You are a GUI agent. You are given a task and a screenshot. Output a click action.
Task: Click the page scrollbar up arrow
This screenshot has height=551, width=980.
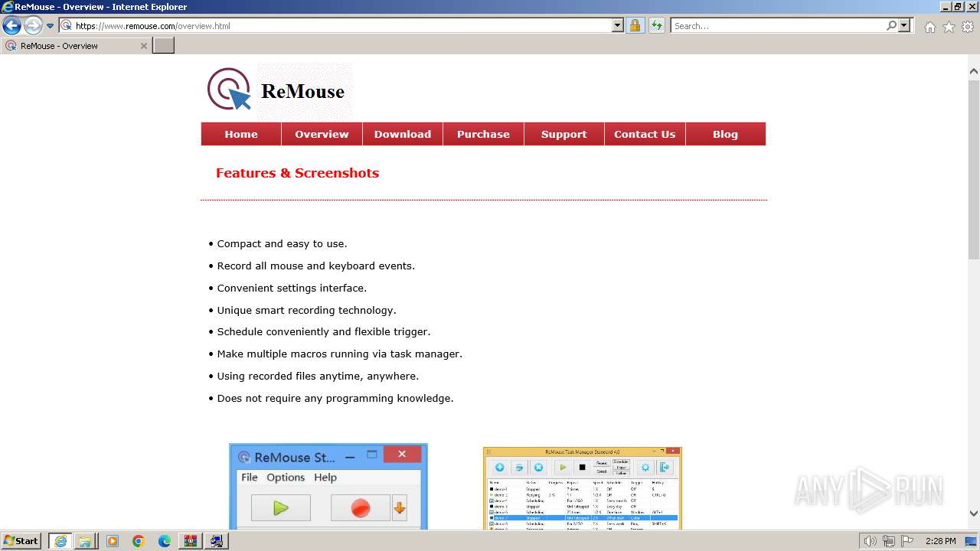pos(974,71)
